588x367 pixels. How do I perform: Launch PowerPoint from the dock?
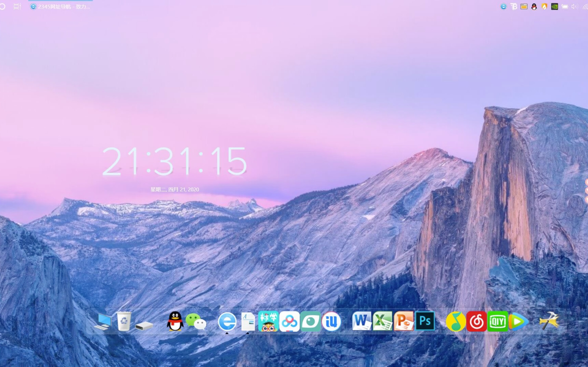point(404,321)
